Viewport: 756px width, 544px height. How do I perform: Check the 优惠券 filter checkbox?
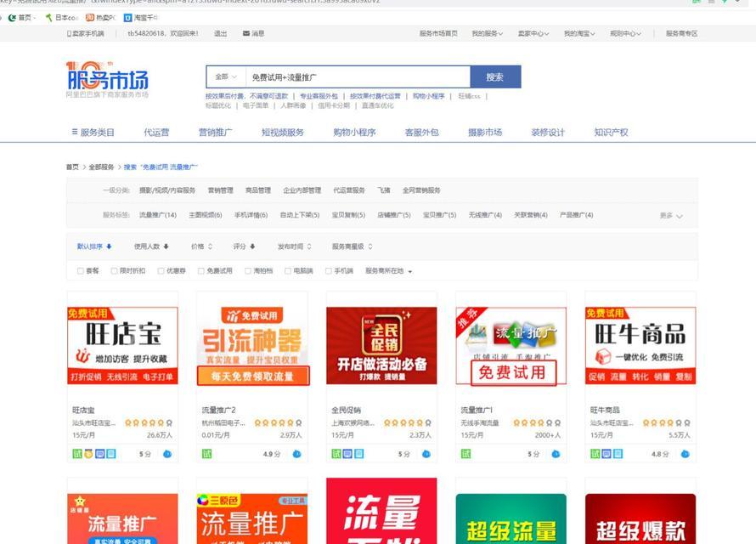[x=161, y=271]
